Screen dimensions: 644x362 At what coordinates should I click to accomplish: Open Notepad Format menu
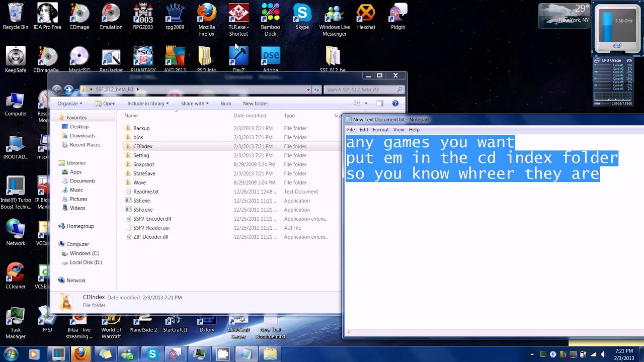click(380, 130)
